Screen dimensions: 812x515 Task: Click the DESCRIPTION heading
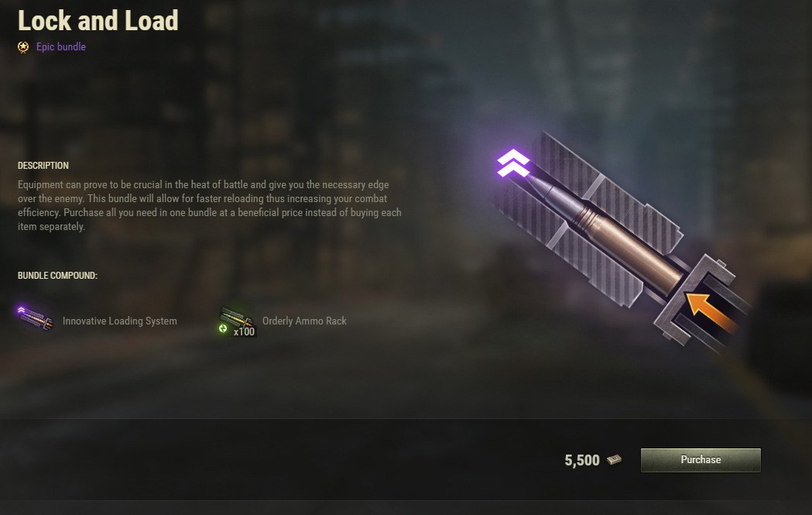[43, 165]
